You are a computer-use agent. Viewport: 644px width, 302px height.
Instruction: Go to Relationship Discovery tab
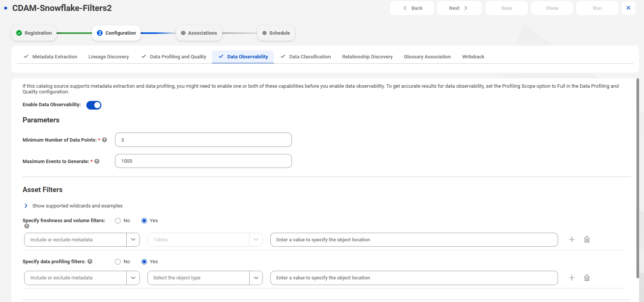click(367, 57)
